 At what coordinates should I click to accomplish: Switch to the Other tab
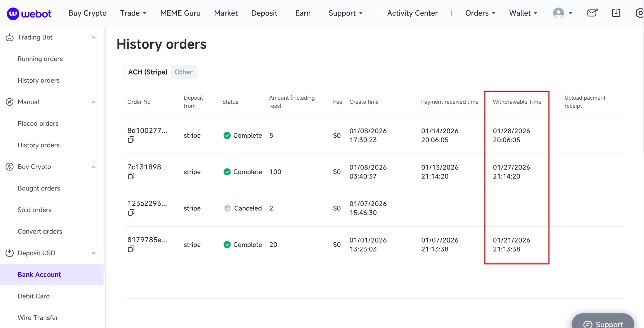click(x=184, y=72)
